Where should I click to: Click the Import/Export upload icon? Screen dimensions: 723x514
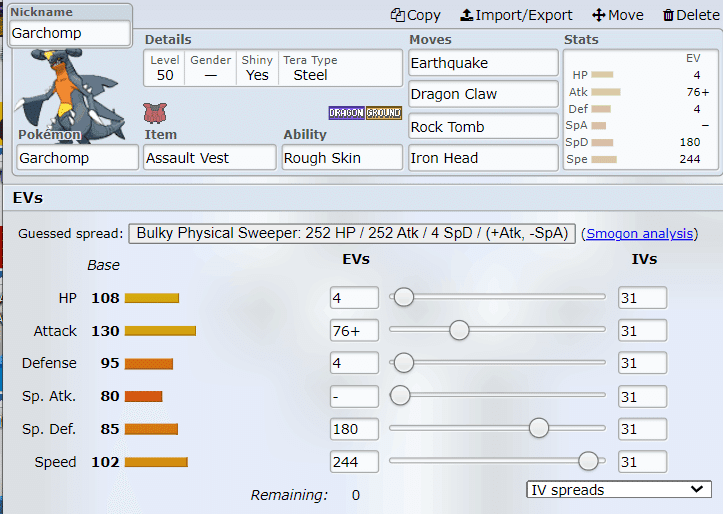tap(467, 15)
